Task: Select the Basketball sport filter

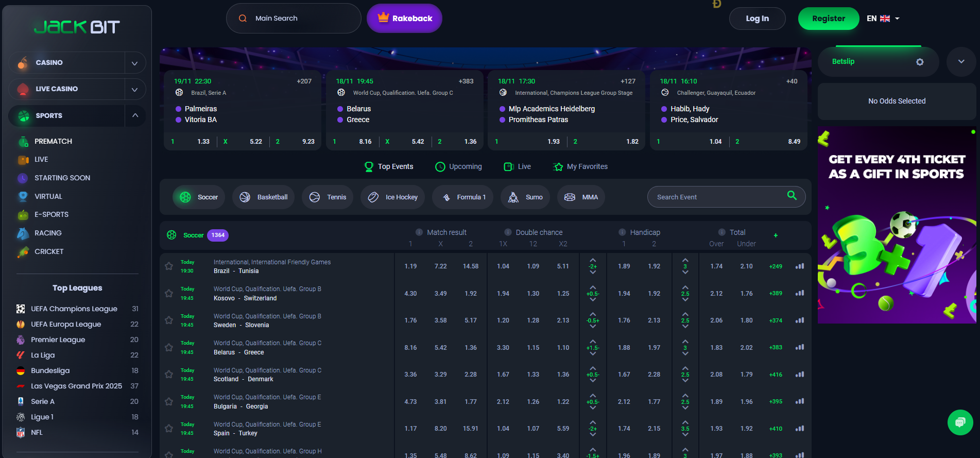Action: pos(263,197)
